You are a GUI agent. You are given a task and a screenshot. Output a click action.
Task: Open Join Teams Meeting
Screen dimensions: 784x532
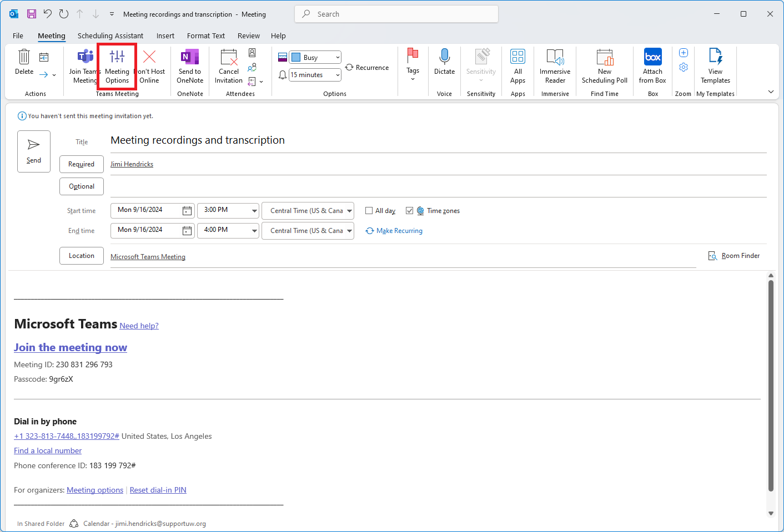coord(84,67)
